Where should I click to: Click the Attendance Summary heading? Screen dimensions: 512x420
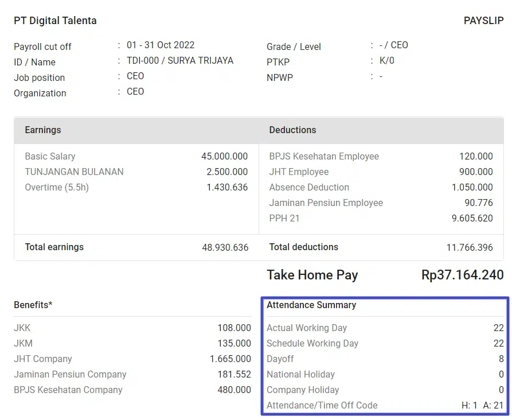311,305
